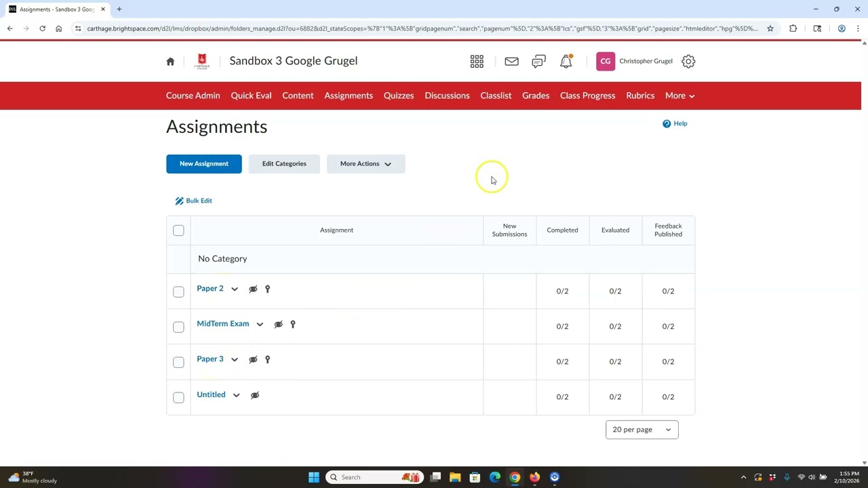Open Rubrics from the navbar
The height and width of the screenshot is (488, 868).
[x=640, y=96]
